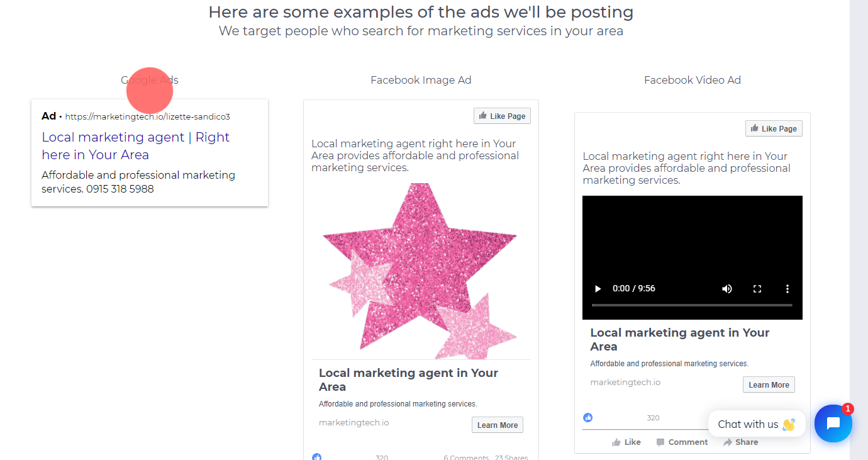Image resolution: width=868 pixels, height=460 pixels.
Task: Open video fullscreen mode icon
Action: click(x=757, y=289)
